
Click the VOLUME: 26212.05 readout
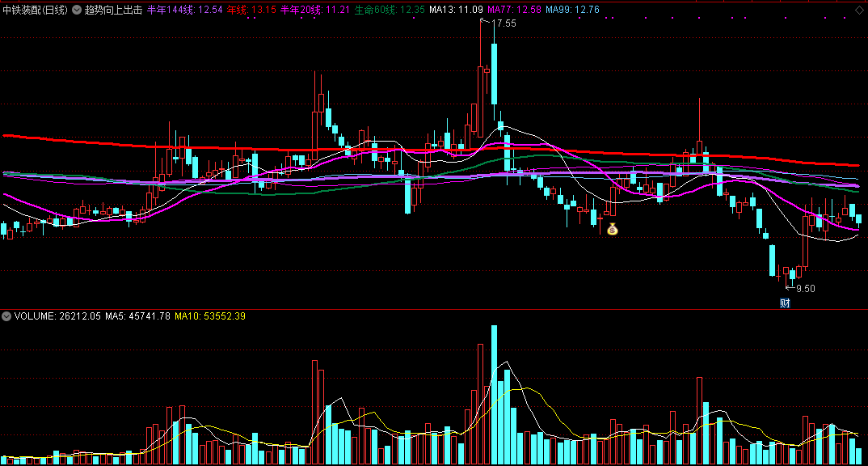pos(57,316)
